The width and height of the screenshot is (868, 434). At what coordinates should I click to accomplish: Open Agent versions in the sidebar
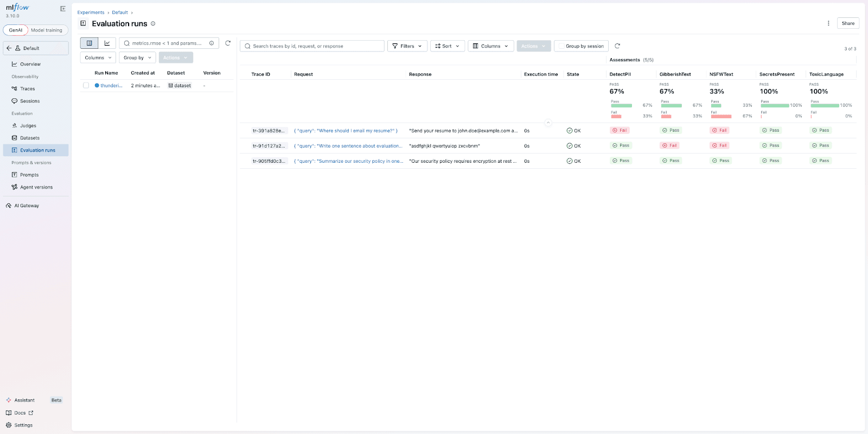(36, 187)
